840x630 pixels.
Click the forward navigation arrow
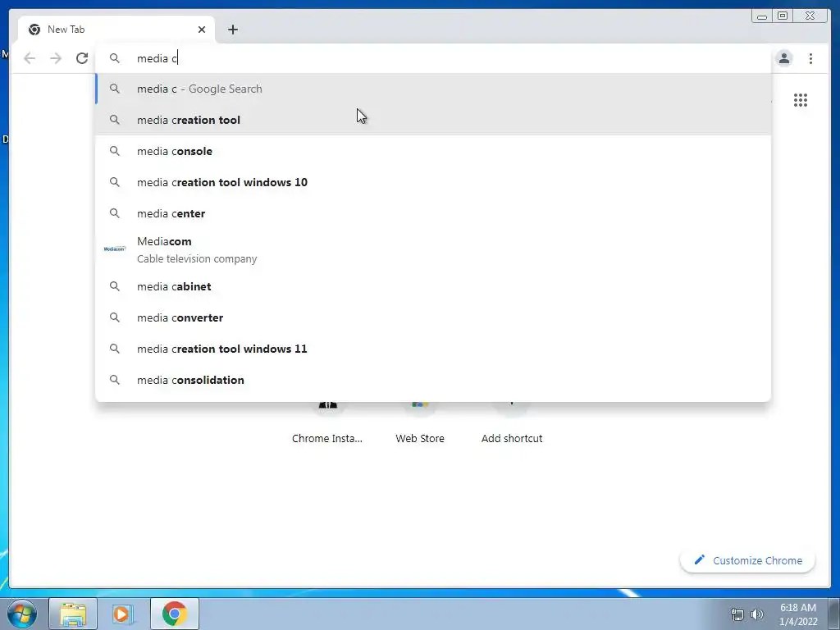(56, 58)
